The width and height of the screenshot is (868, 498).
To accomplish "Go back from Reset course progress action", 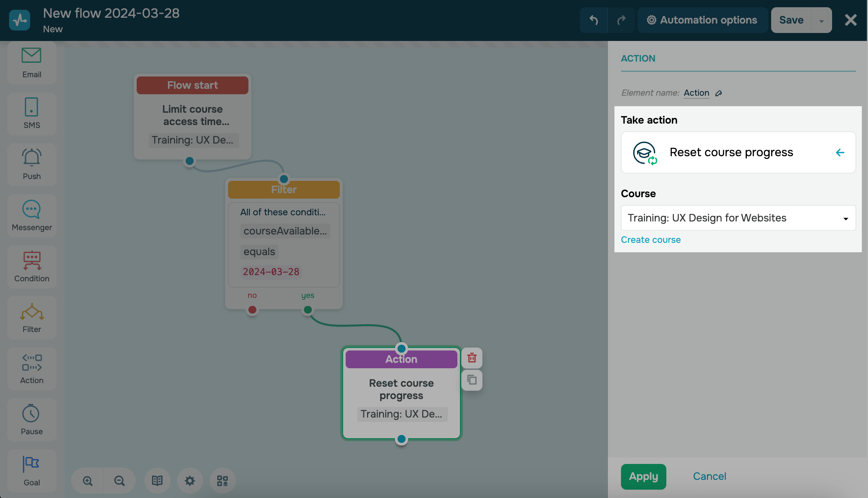I will (x=840, y=153).
